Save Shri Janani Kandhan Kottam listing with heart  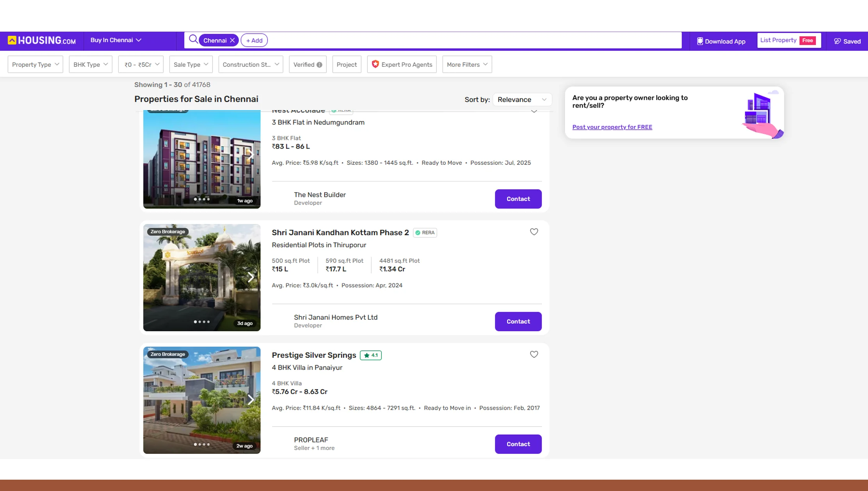click(534, 232)
